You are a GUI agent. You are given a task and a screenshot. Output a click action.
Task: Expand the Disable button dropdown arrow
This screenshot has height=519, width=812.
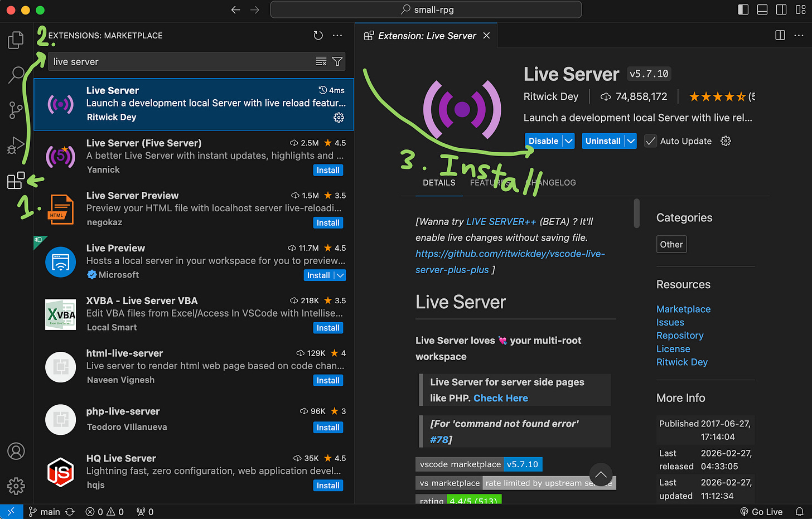[x=568, y=141]
